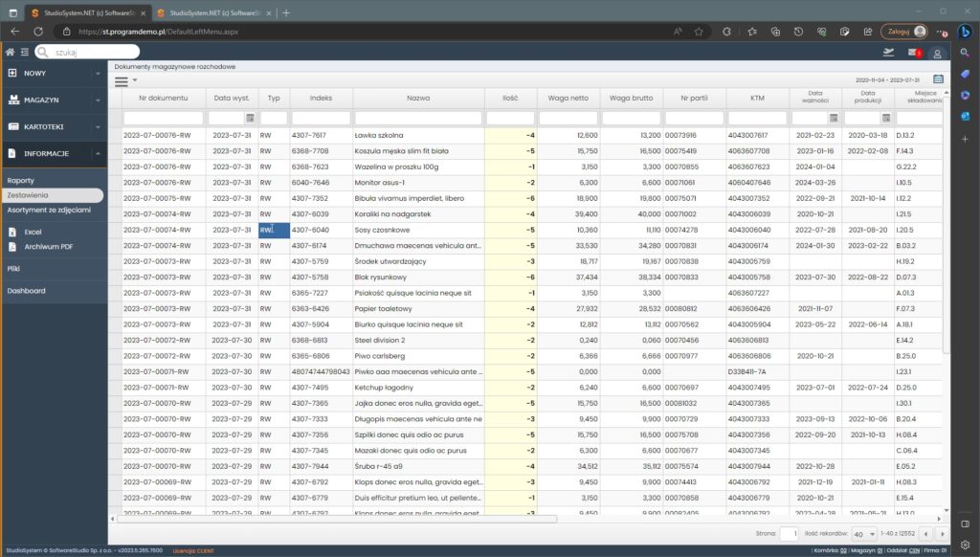Collapse the INFORMACJE sidebar section
The height and width of the screenshot is (557, 980).
point(98,153)
